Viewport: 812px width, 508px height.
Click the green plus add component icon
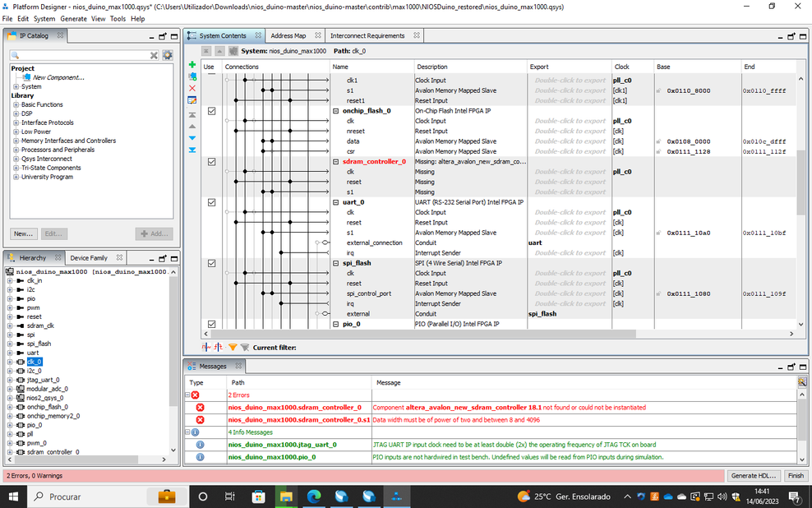tap(192, 65)
